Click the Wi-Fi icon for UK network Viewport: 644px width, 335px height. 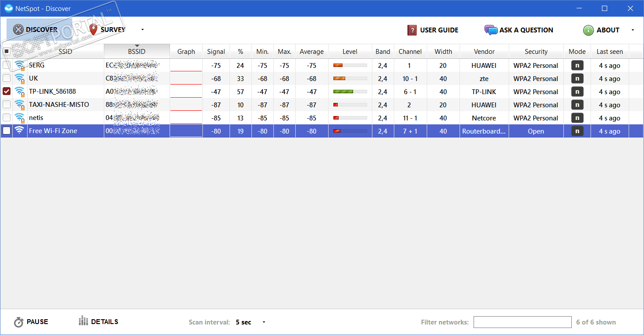pos(20,79)
